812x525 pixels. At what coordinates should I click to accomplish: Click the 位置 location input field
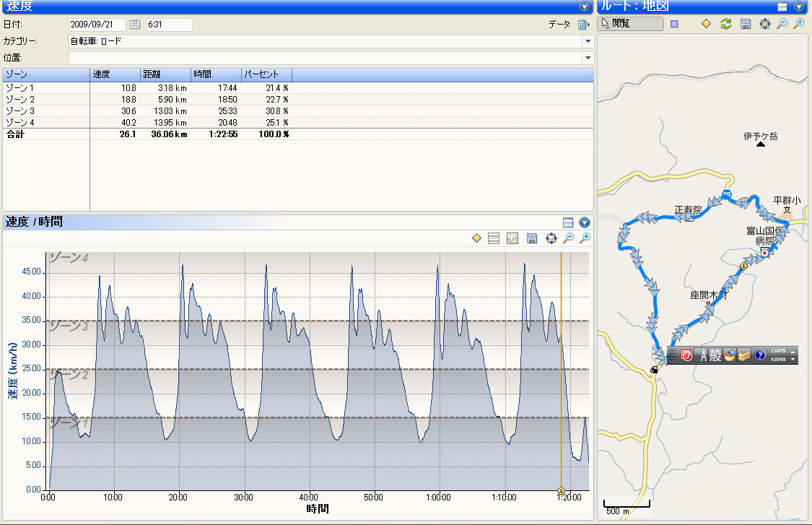coord(326,58)
